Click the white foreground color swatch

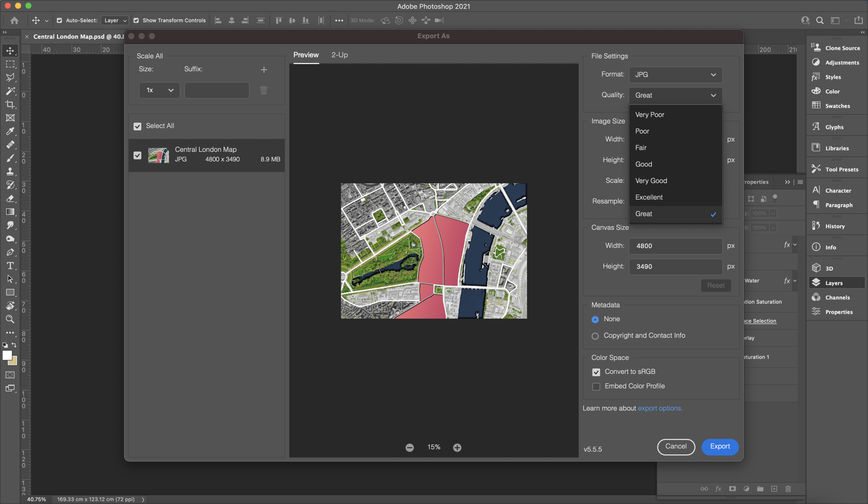click(7, 355)
